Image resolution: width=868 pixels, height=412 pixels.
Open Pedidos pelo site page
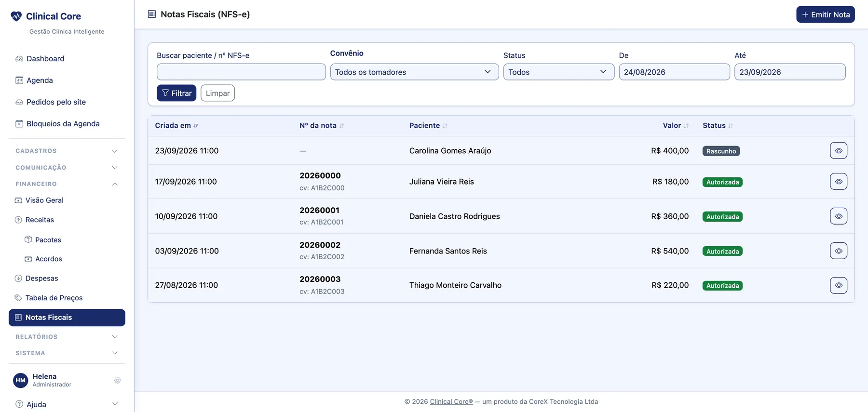(67, 102)
